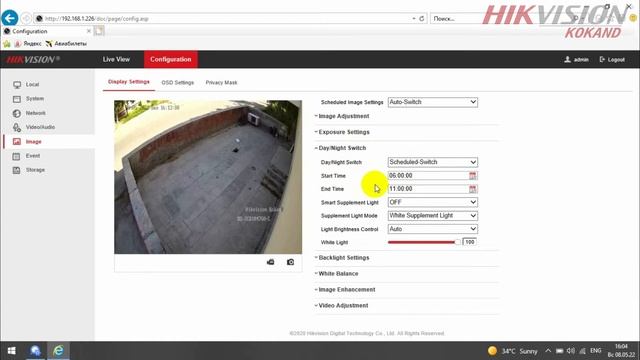Close the Configuration browser tab

coord(89,31)
